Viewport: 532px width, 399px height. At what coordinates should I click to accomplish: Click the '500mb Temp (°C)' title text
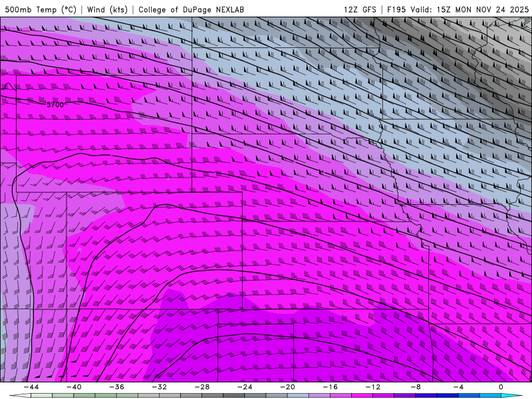tap(41, 9)
